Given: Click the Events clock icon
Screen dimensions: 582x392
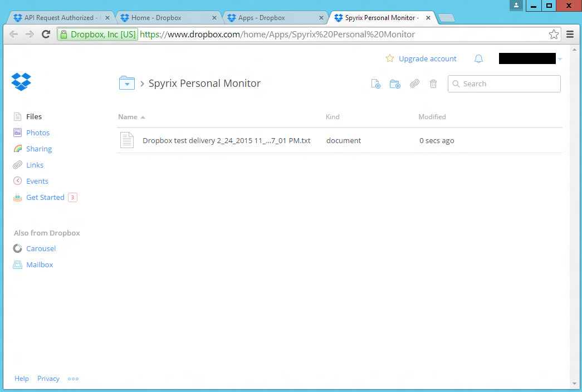Looking at the screenshot, I should tap(17, 181).
